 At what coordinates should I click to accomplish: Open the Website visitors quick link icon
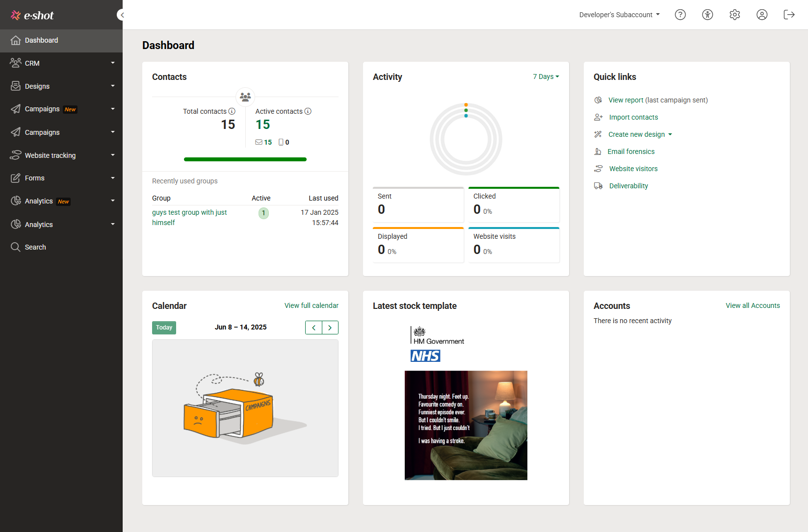point(598,168)
